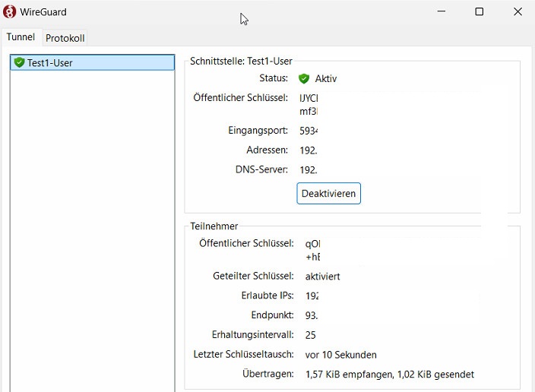Minimize the WireGuard window

[443, 11]
